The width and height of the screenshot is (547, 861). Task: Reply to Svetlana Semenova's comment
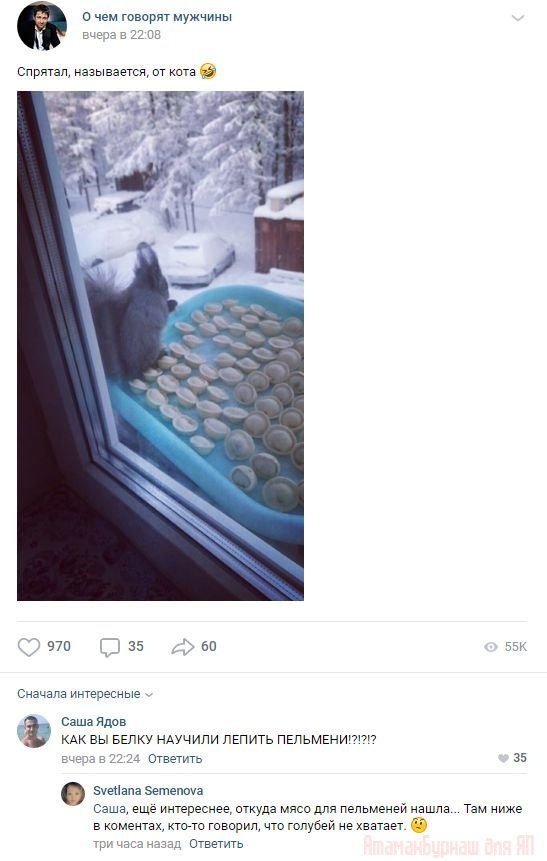tap(216, 844)
